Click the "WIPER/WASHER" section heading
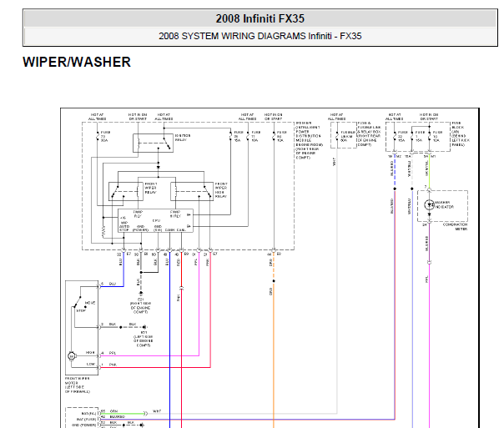Image resolution: width=504 pixels, height=428 pixels. tap(77, 62)
